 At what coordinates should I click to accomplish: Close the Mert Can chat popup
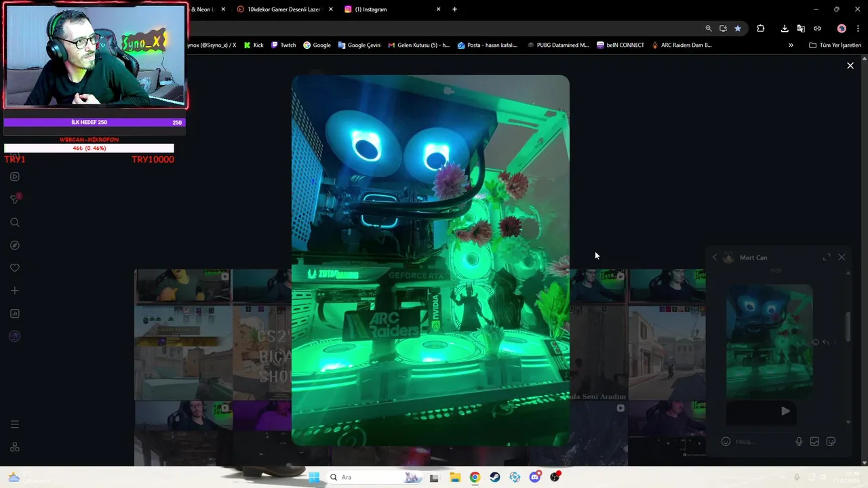pos(842,258)
